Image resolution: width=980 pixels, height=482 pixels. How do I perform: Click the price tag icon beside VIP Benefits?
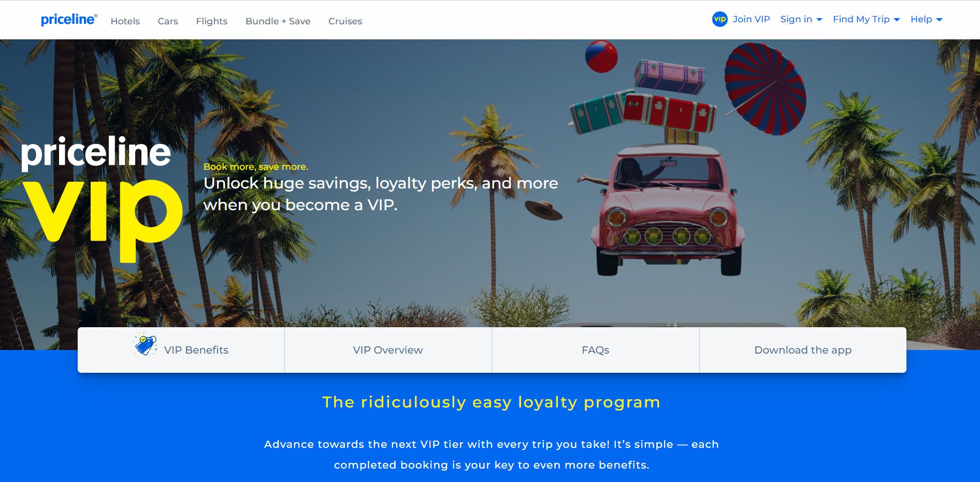click(x=146, y=345)
